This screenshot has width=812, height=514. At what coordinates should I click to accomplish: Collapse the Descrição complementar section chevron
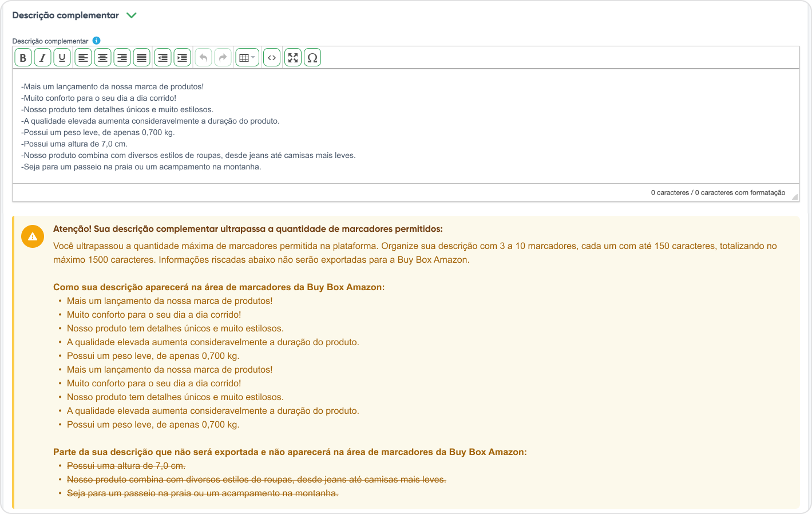132,15
